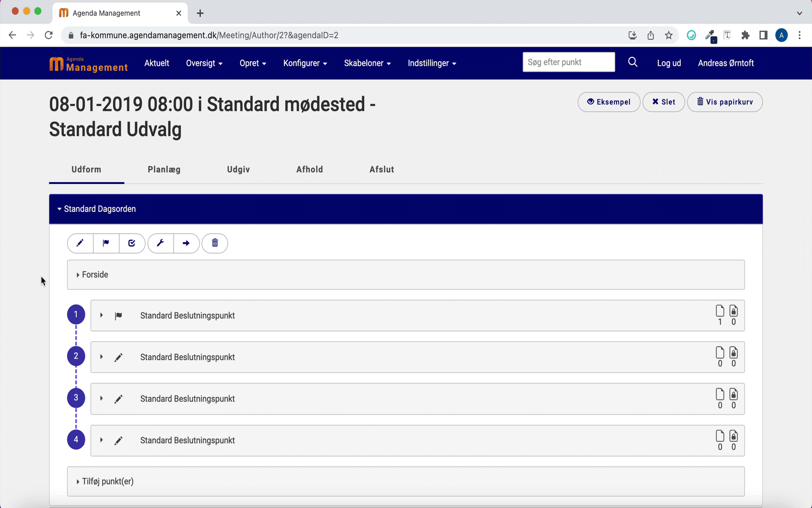This screenshot has width=812, height=508.
Task: Open locked attachments icon on item 1
Action: [x=733, y=311]
